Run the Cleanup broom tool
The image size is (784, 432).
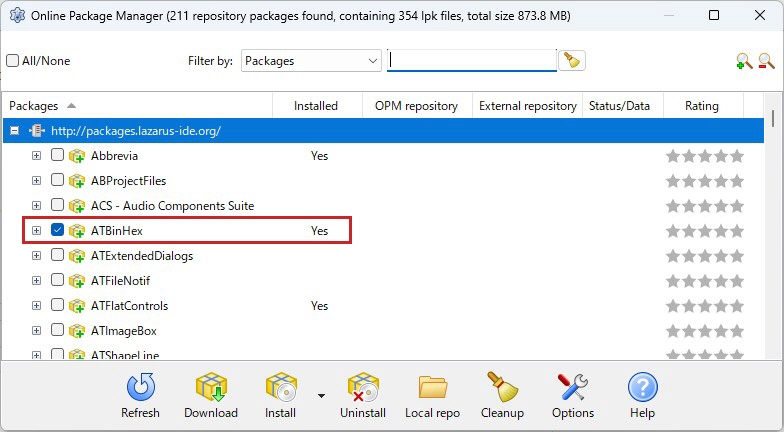(501, 387)
